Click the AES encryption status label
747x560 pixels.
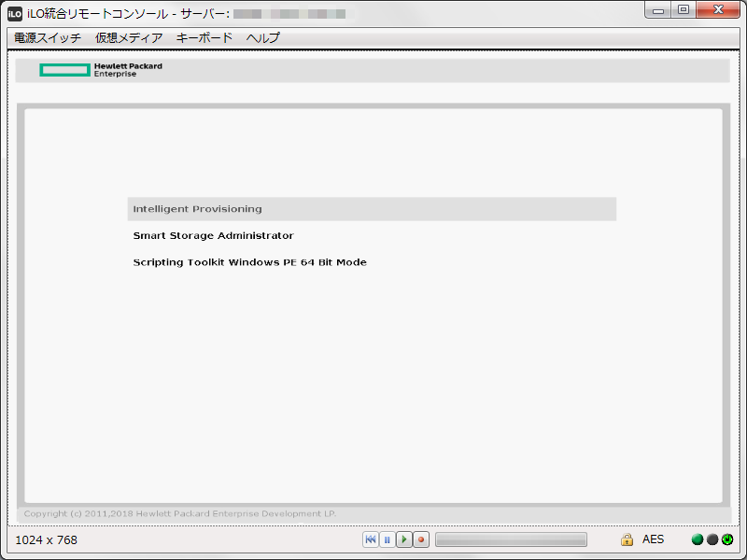653,539
